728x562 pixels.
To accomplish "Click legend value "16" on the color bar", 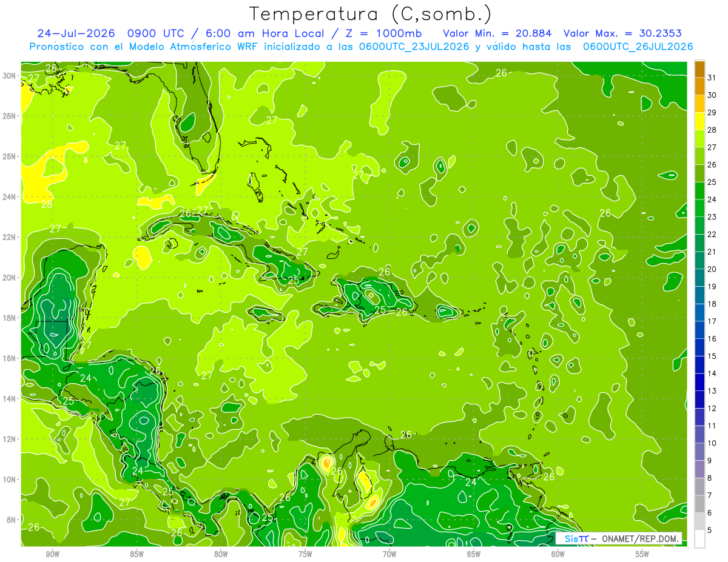I will 712,339.
